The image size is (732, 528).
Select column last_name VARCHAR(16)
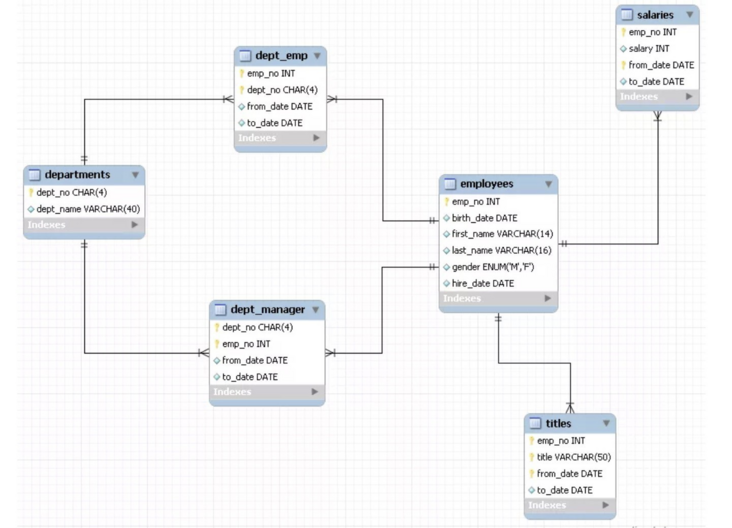pyautogui.click(x=499, y=251)
